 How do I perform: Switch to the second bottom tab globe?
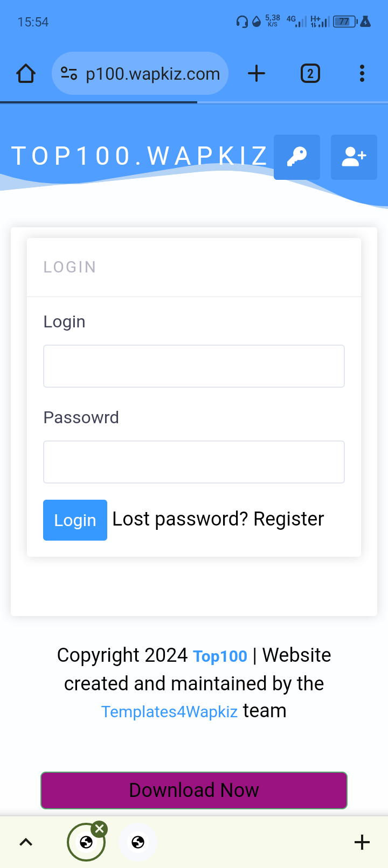[x=138, y=842]
